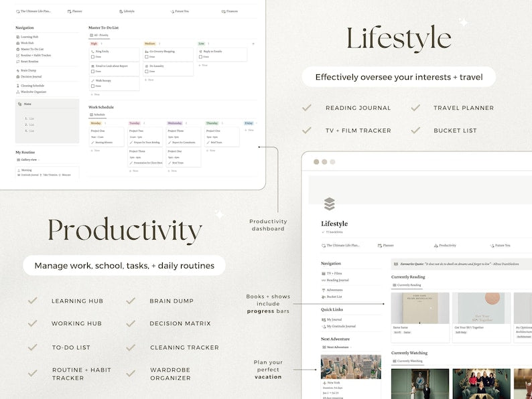Screen dimensions: 532x399
Task: Open Wardrobe Organizer in the Navigation sidebar
Action: pyautogui.click(x=34, y=92)
